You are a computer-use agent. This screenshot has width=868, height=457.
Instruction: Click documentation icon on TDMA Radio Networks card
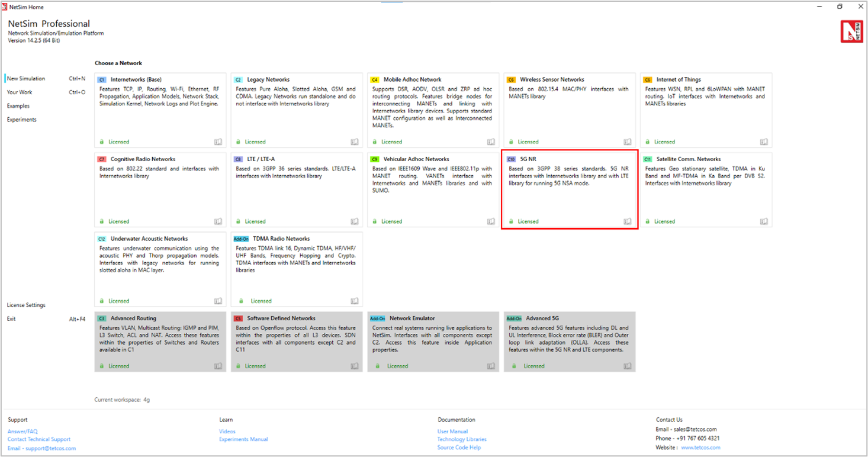click(x=355, y=301)
